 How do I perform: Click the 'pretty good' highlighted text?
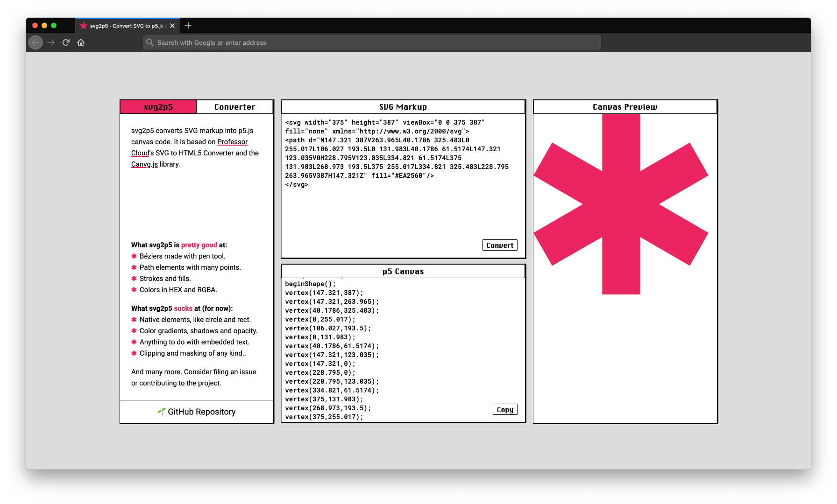(199, 245)
